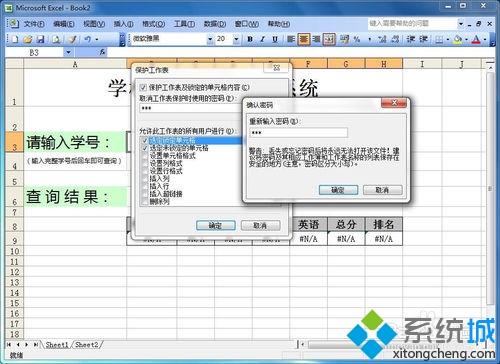Image resolution: width=500 pixels, height=364 pixels.
Task: Click the Save floppy disk icon
Action: click(40, 39)
